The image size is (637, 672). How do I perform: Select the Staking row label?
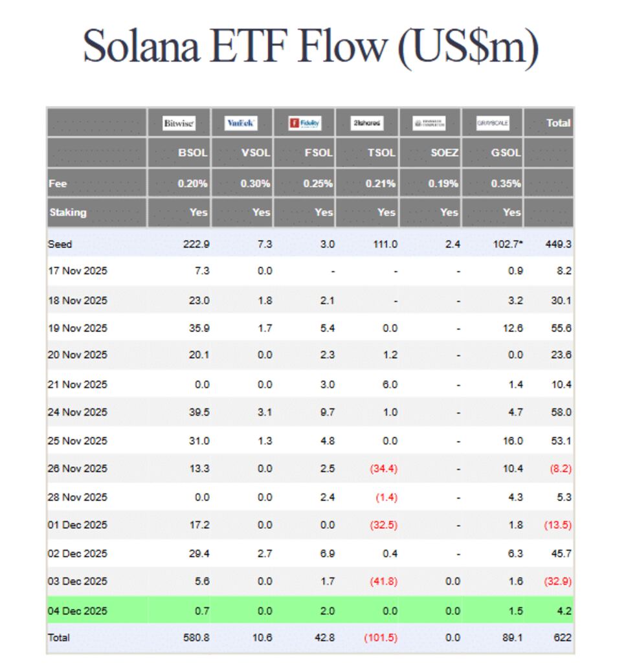tap(67, 212)
